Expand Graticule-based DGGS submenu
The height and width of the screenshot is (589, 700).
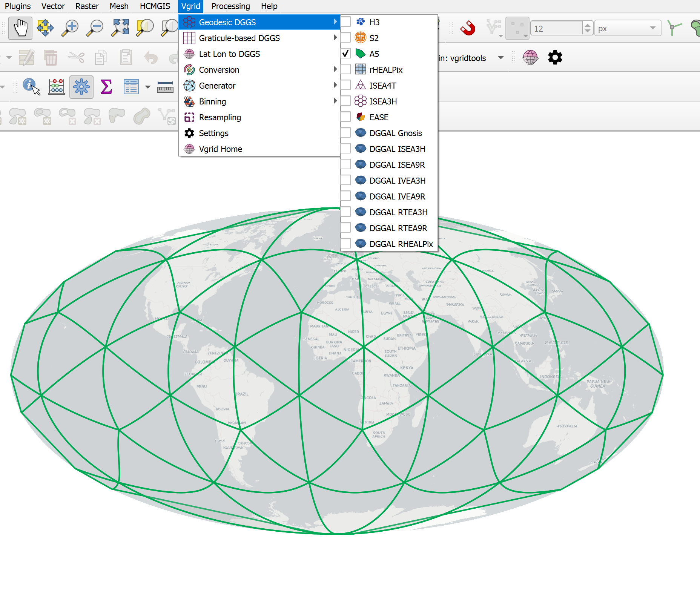click(259, 38)
